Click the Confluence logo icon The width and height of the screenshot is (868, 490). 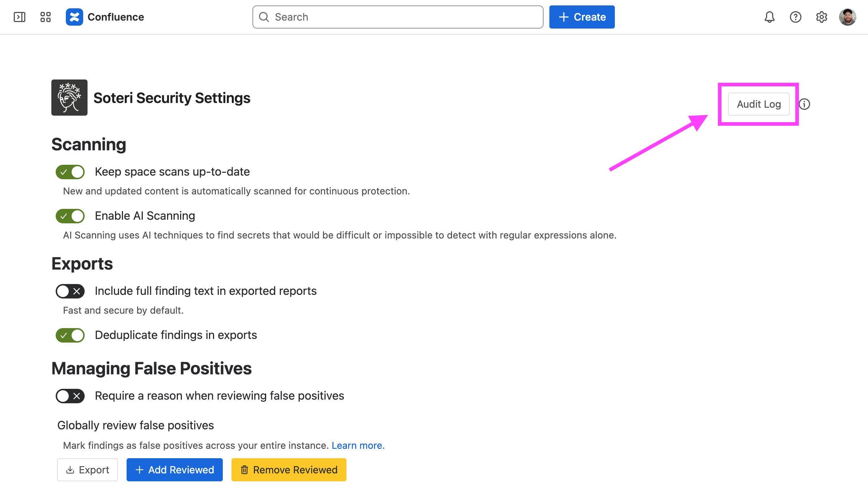pos(74,17)
